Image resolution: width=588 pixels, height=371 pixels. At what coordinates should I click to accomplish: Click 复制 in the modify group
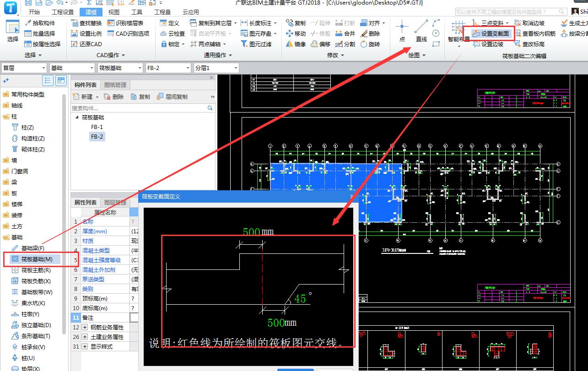pos(296,23)
